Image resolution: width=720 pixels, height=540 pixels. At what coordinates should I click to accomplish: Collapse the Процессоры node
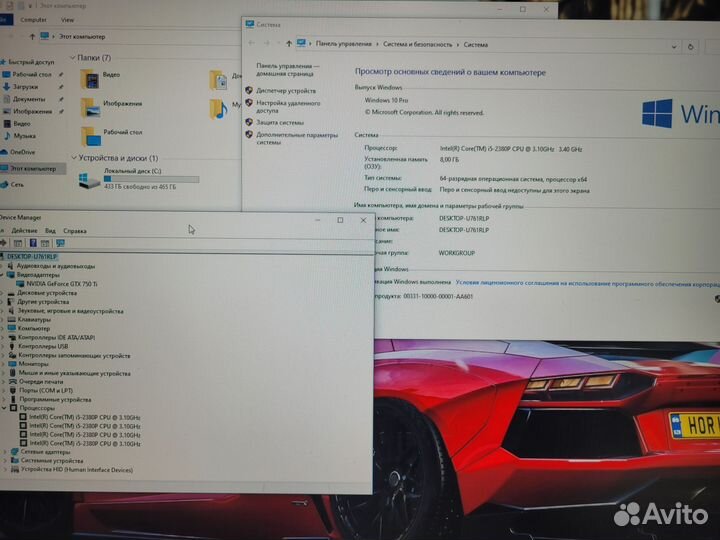pos(4,408)
